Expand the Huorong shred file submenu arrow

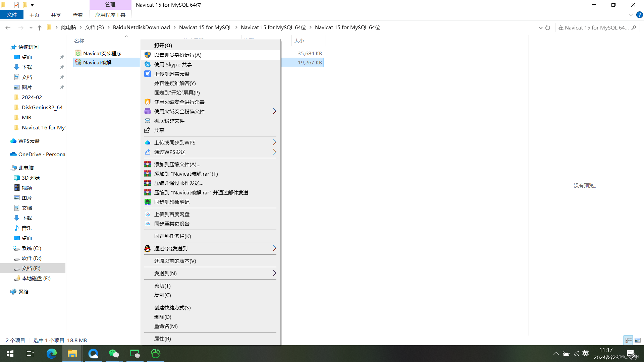(x=274, y=111)
